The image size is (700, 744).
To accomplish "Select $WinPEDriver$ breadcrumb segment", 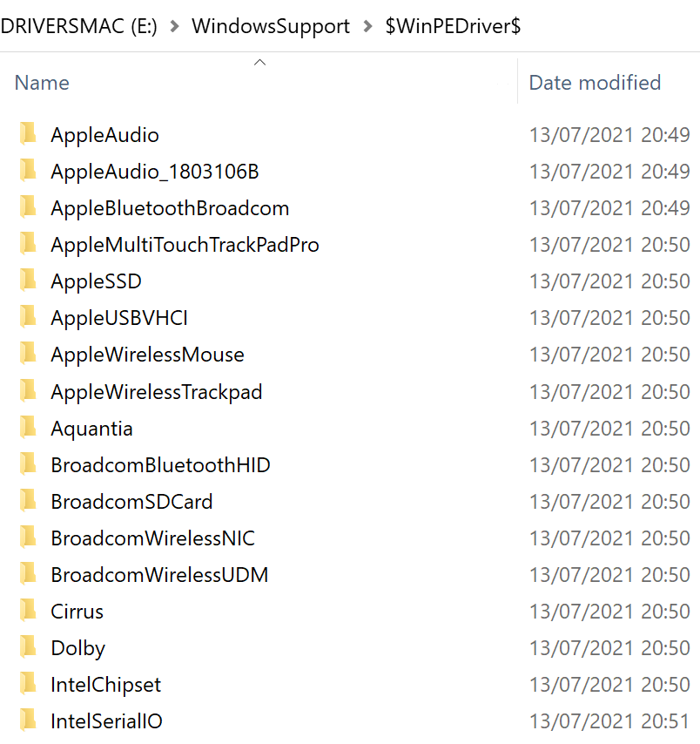I will coord(453,26).
